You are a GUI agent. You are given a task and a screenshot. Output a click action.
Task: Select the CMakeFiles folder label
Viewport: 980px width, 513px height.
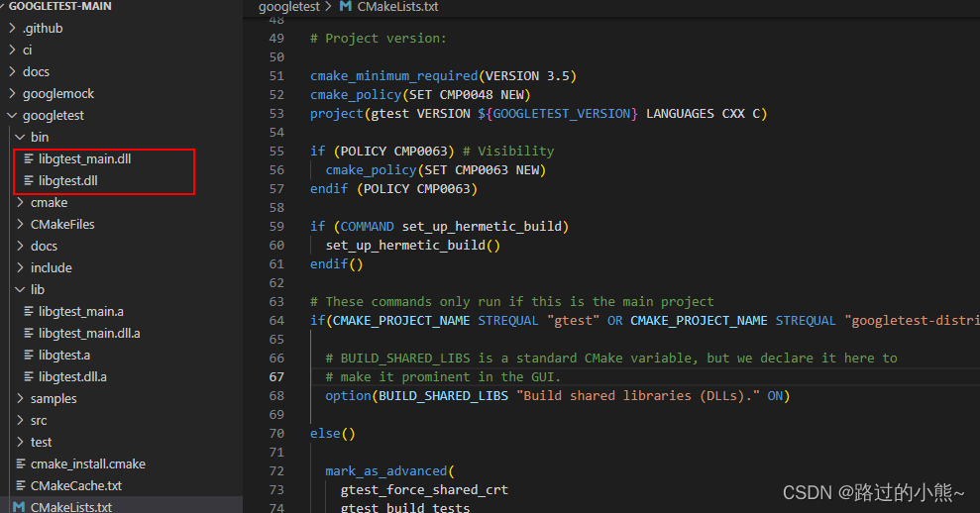pyautogui.click(x=62, y=224)
